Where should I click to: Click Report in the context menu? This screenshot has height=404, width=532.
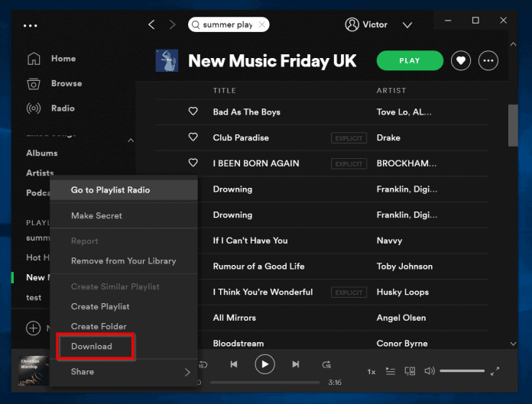tap(124, 241)
